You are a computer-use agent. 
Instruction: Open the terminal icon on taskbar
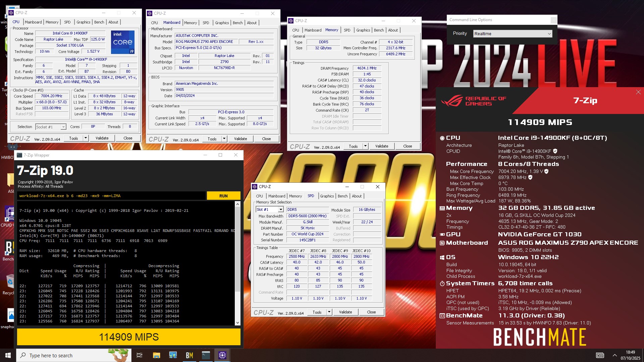(206, 355)
